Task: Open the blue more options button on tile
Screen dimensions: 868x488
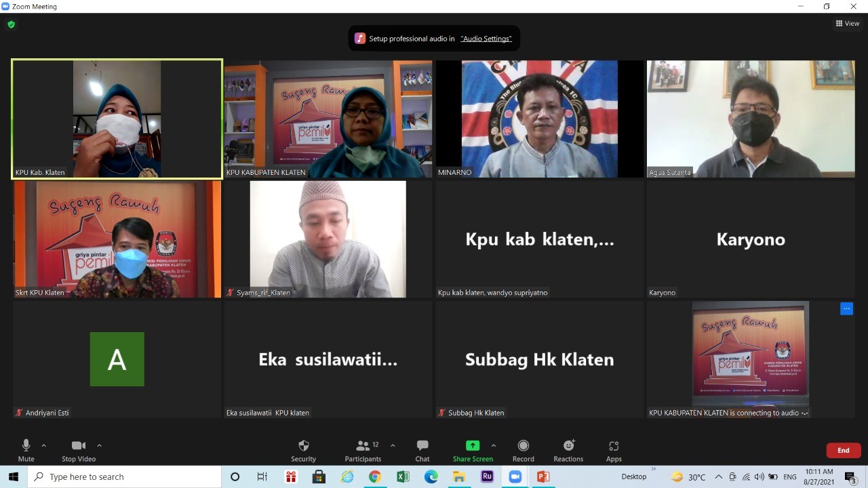Action: [x=846, y=309]
